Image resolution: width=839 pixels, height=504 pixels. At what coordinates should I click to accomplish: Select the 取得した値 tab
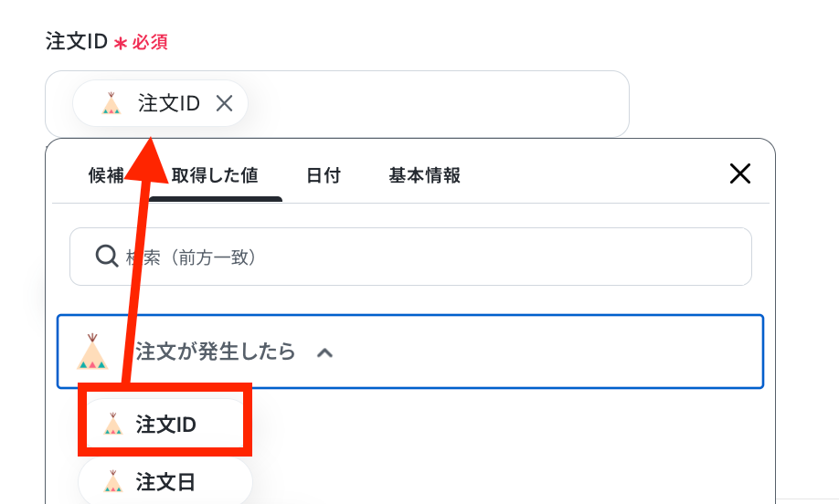click(x=215, y=175)
